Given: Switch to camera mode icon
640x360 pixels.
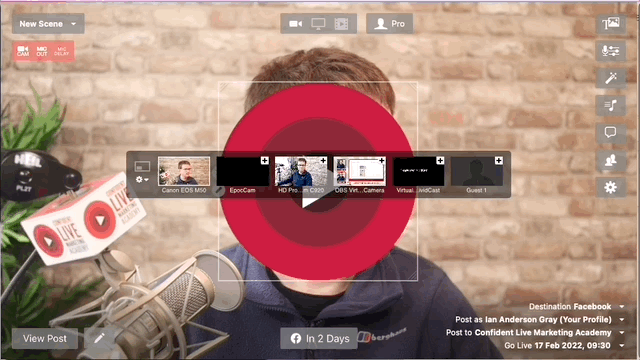Looking at the screenshot, I should 295,24.
